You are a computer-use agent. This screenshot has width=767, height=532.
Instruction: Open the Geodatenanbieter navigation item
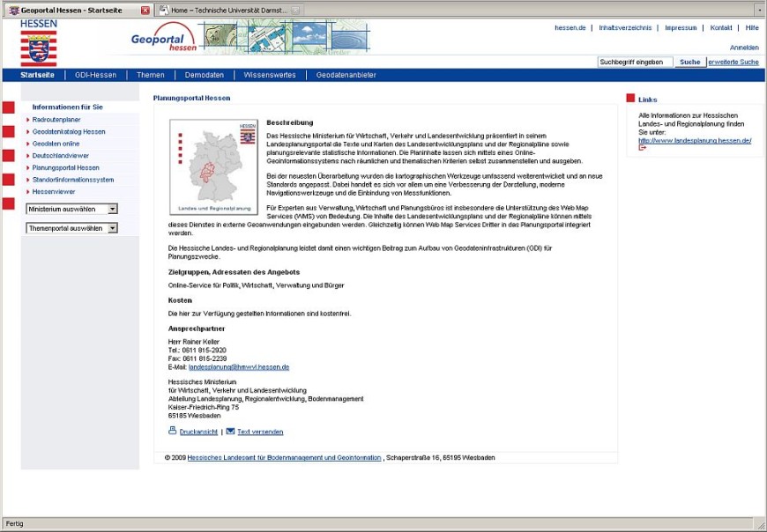click(x=346, y=75)
